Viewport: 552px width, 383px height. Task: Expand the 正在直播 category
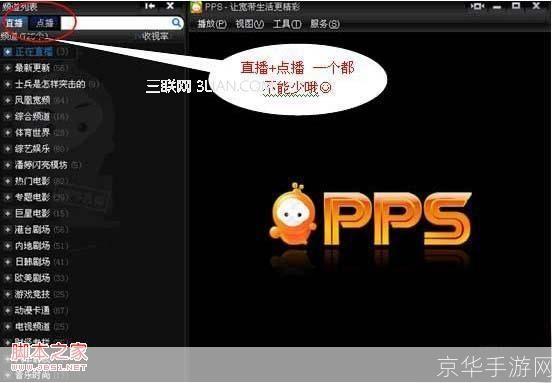7,52
